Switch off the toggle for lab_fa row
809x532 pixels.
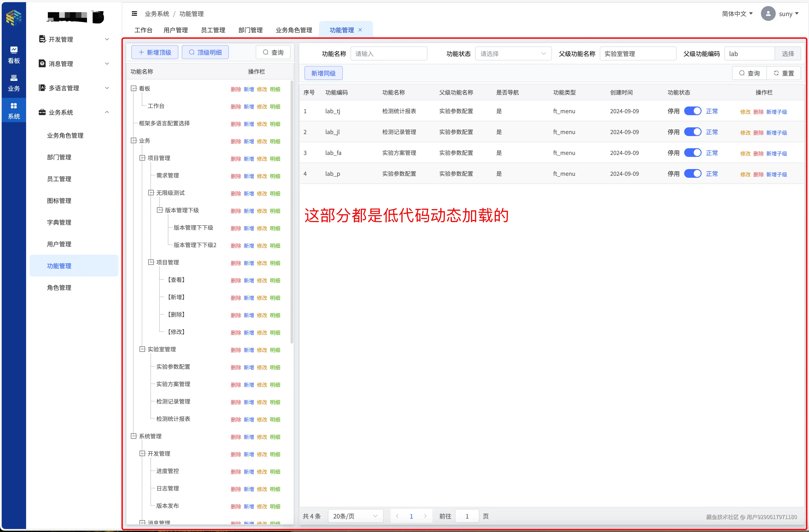[x=693, y=153]
